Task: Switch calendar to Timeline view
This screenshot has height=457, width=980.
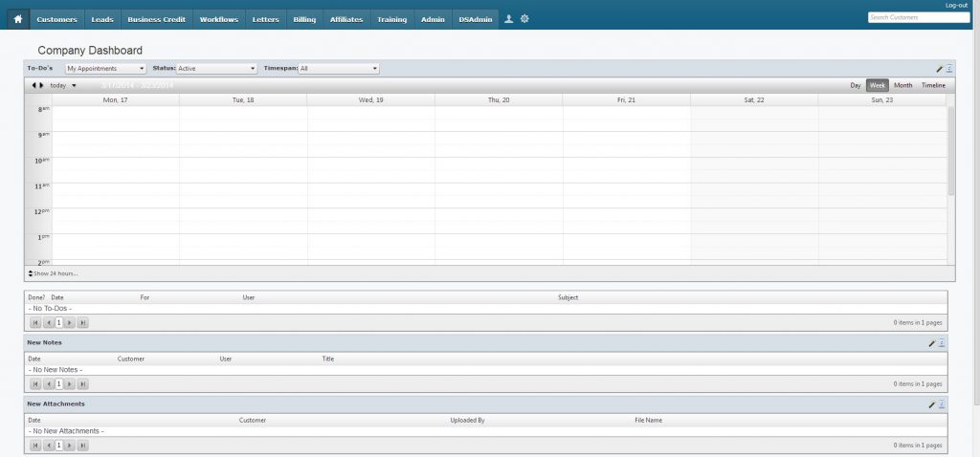Action: click(x=933, y=85)
